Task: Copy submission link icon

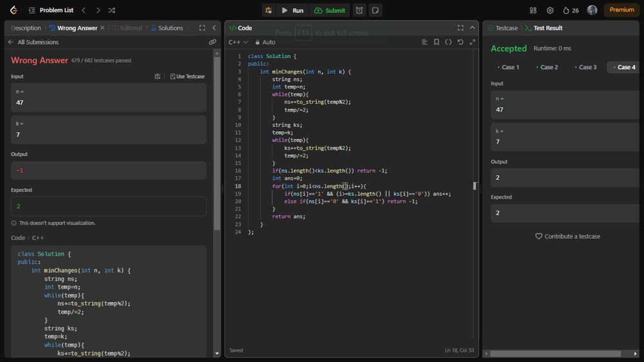Action: point(213,42)
